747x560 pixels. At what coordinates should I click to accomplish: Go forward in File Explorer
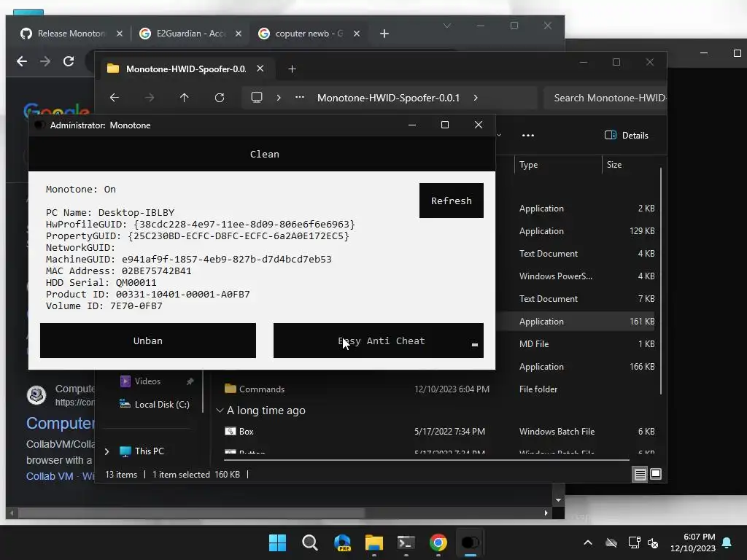[150, 98]
